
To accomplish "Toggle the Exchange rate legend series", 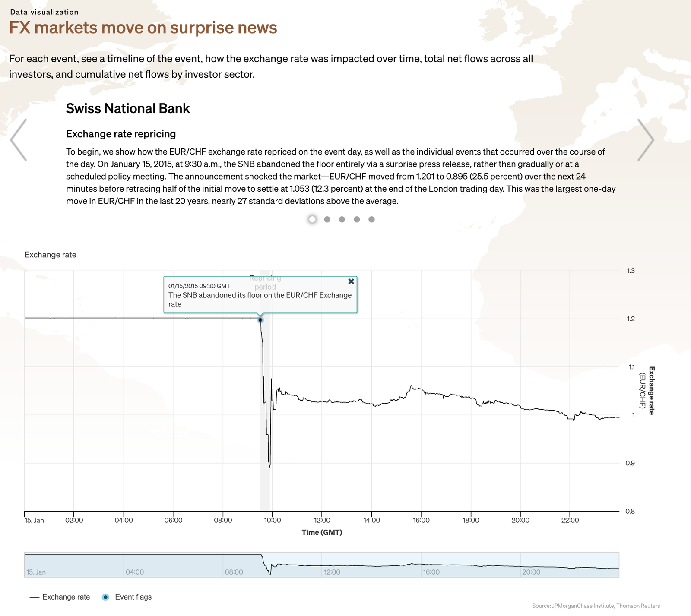I will [66, 597].
